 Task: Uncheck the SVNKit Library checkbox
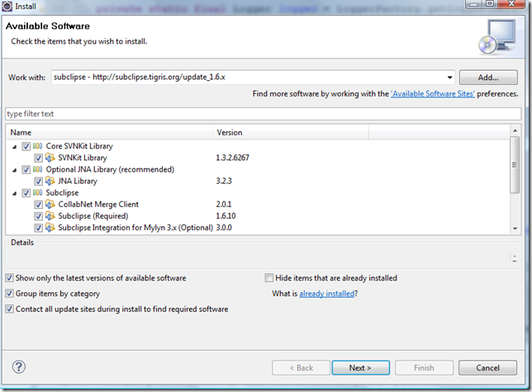tap(38, 158)
